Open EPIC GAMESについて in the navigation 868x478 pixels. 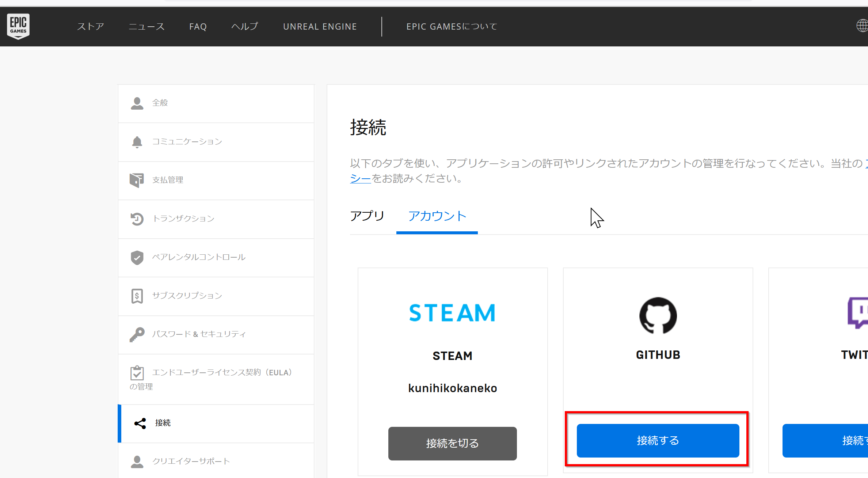[x=452, y=27]
